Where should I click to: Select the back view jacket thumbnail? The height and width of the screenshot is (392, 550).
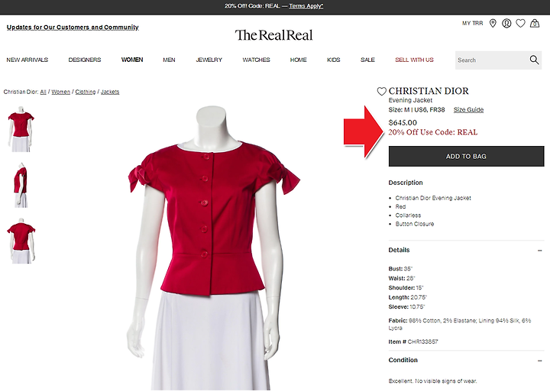pyautogui.click(x=21, y=241)
